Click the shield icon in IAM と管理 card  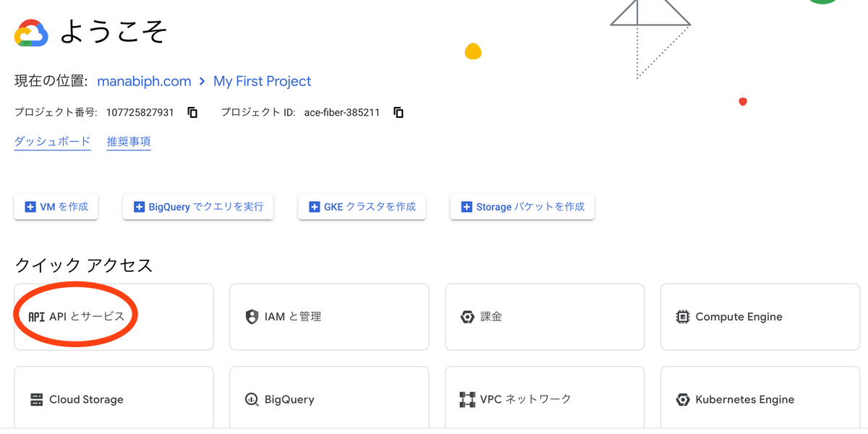pyautogui.click(x=252, y=317)
